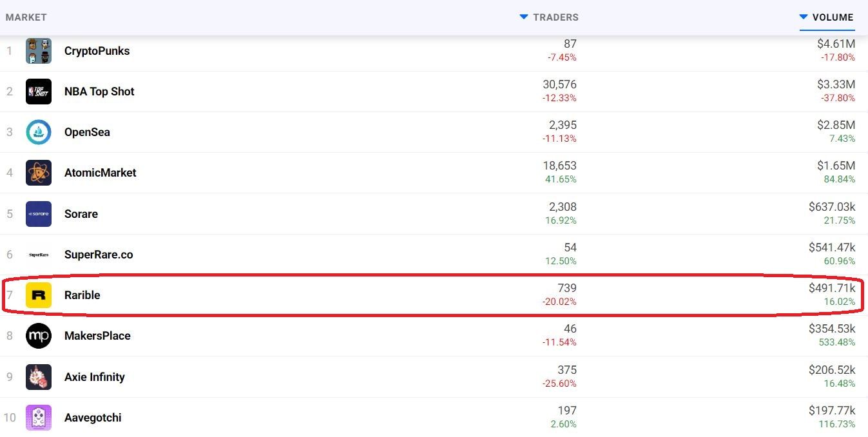868x437 pixels.
Task: Open the NBA Top Shot logo
Action: click(39, 92)
